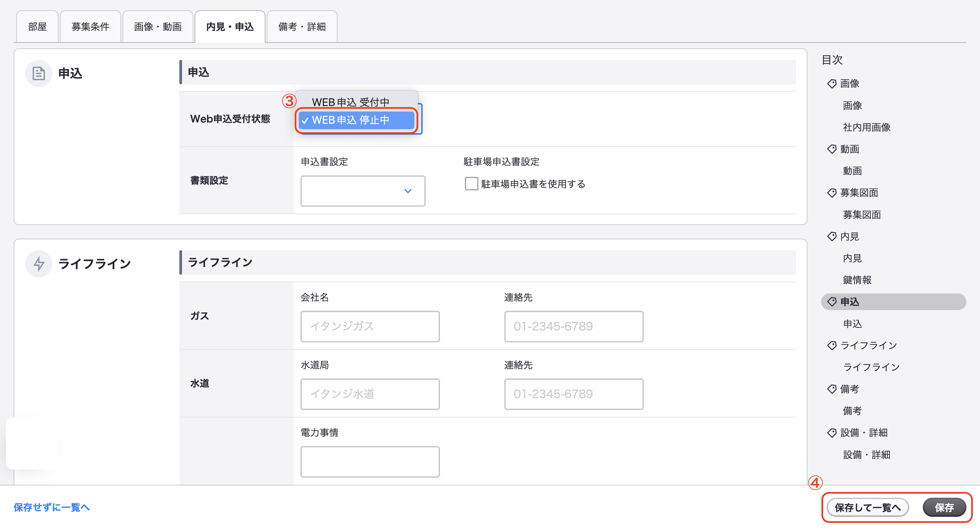Jump to 内見 heading in 目次

pyautogui.click(x=850, y=236)
